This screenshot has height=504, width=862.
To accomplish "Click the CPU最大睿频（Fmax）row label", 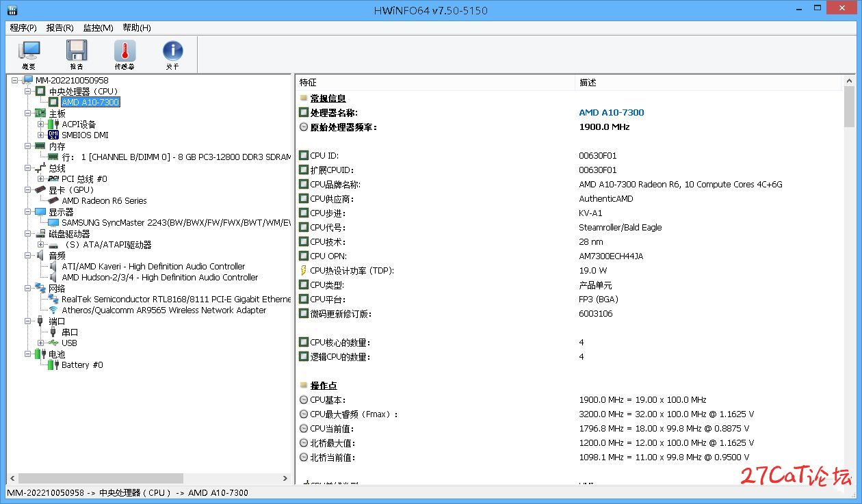I will coord(354,414).
